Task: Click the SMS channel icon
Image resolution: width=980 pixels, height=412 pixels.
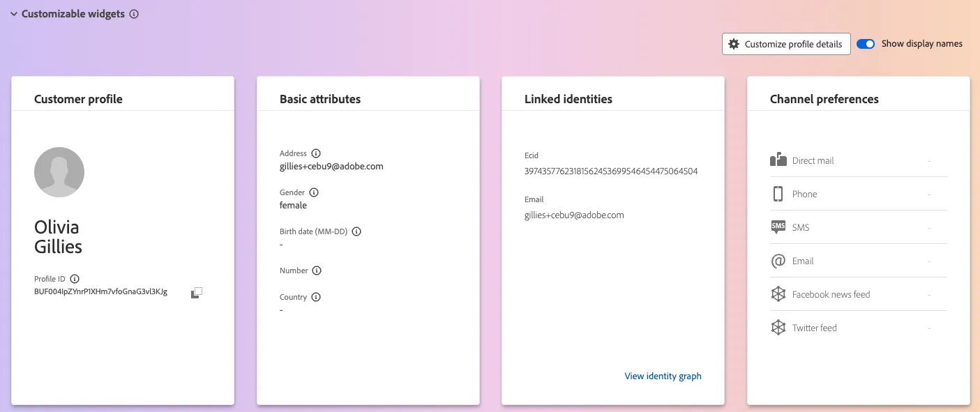Action: (x=778, y=227)
